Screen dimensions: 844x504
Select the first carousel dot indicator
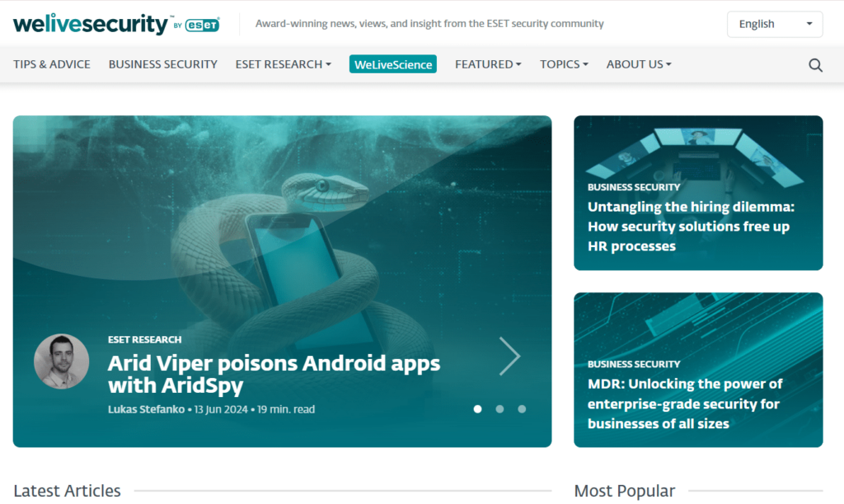click(477, 408)
